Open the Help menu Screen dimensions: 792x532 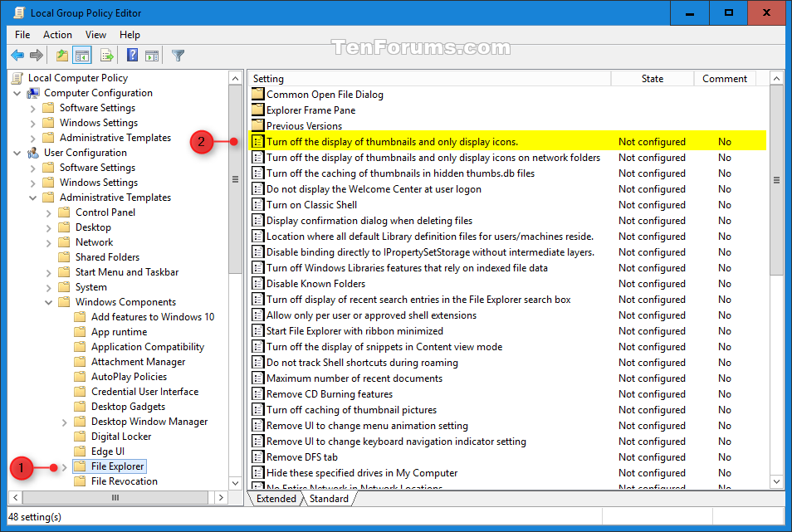(130, 34)
